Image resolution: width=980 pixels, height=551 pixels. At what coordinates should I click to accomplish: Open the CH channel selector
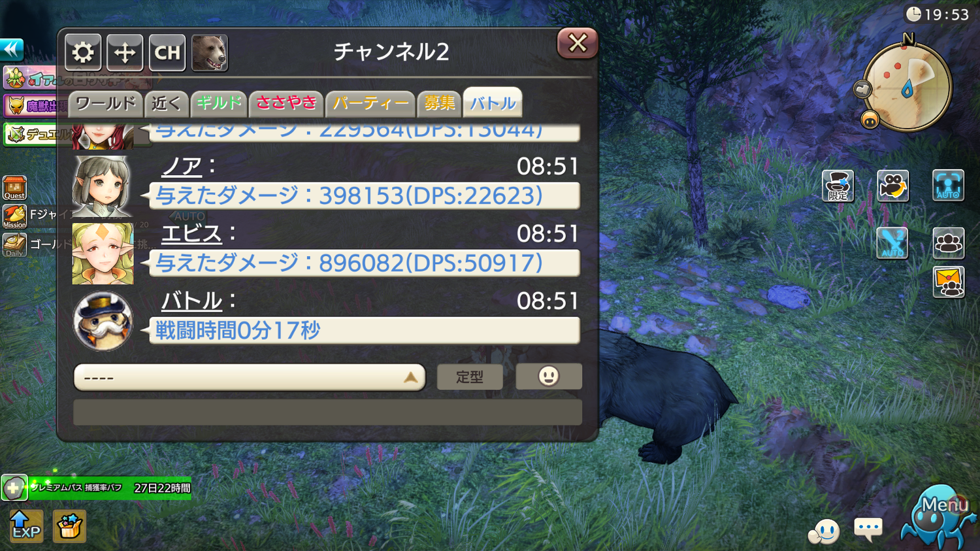pyautogui.click(x=167, y=52)
